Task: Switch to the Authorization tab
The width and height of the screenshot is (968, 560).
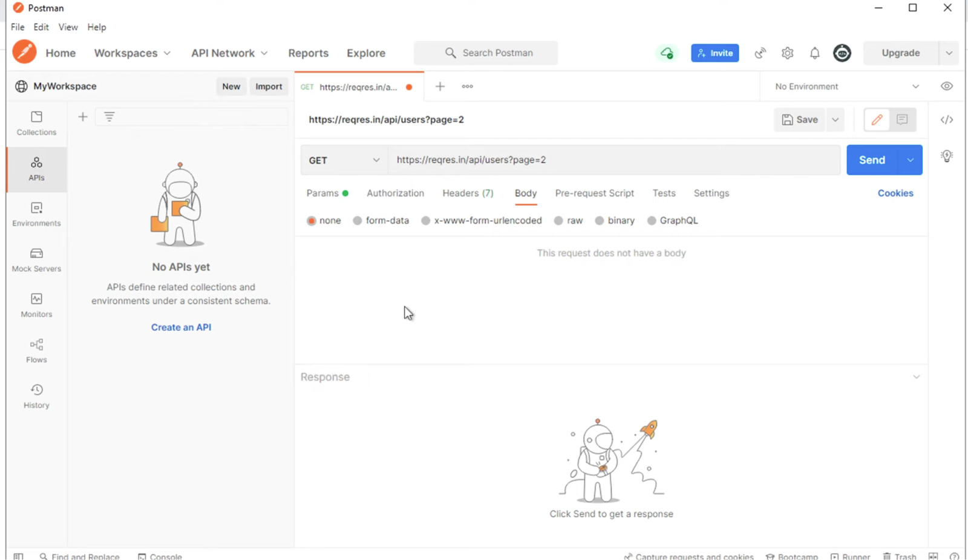Action: click(395, 194)
